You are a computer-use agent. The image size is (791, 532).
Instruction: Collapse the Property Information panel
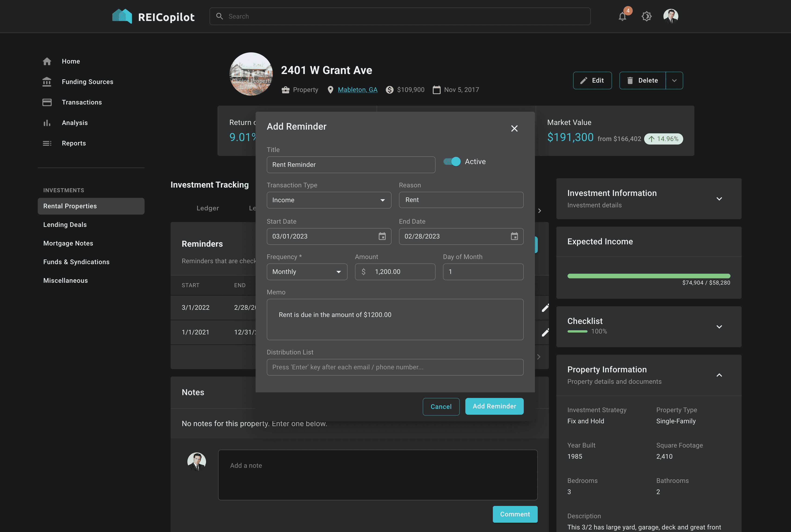point(719,375)
